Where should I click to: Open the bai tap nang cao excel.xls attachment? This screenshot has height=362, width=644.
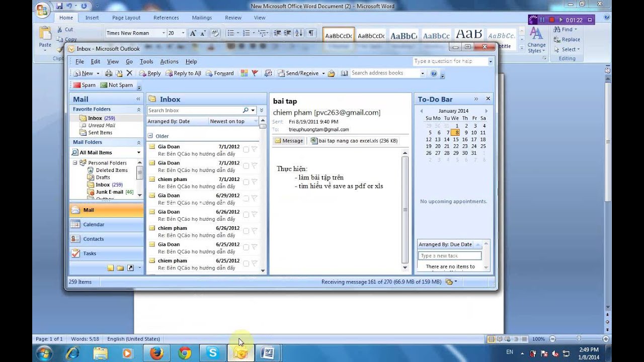pos(354,141)
